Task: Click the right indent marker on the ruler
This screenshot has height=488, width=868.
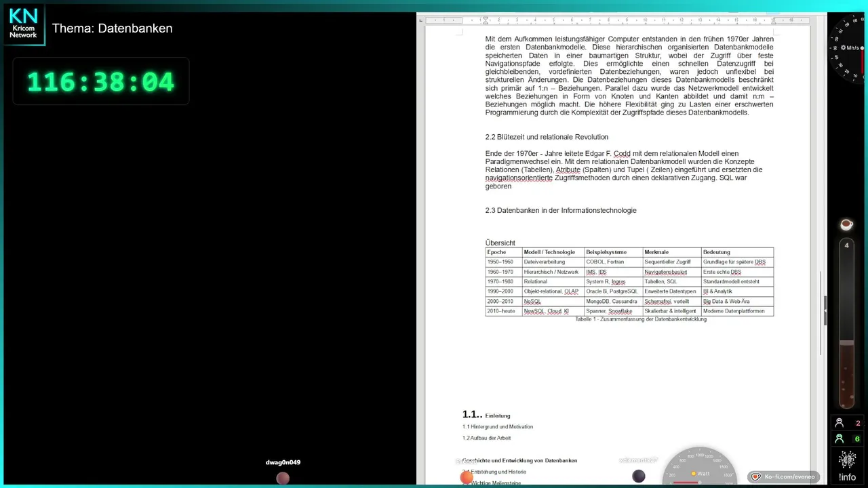Action: point(773,21)
